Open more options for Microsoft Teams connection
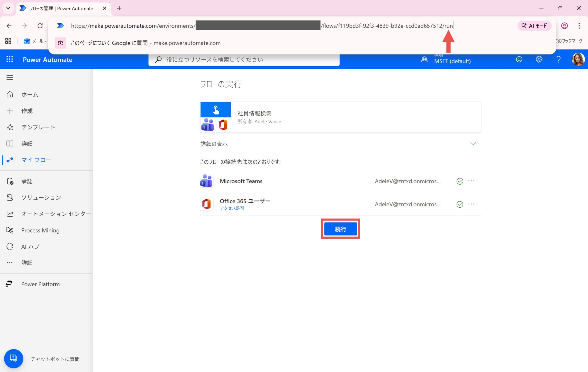The height and width of the screenshot is (372, 588). coord(471,181)
